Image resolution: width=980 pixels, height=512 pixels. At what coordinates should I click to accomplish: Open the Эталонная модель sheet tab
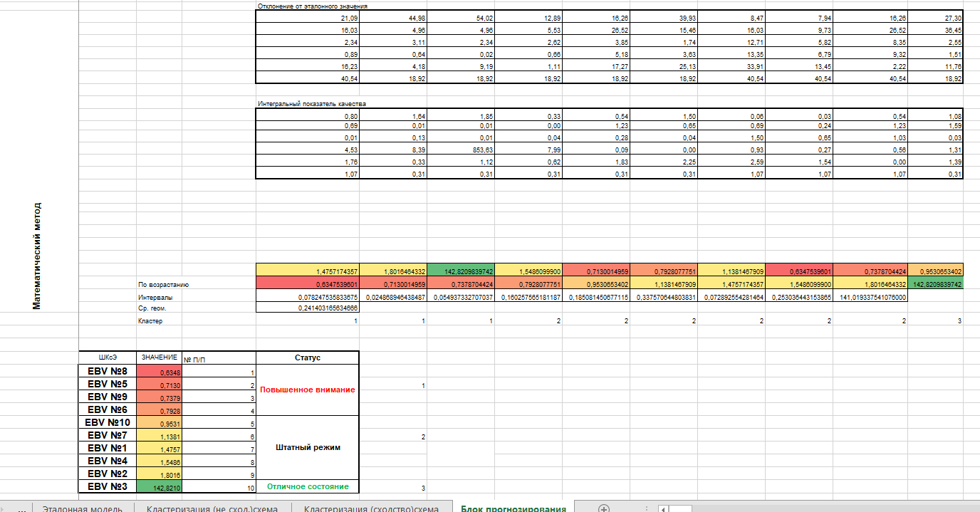(x=82, y=508)
